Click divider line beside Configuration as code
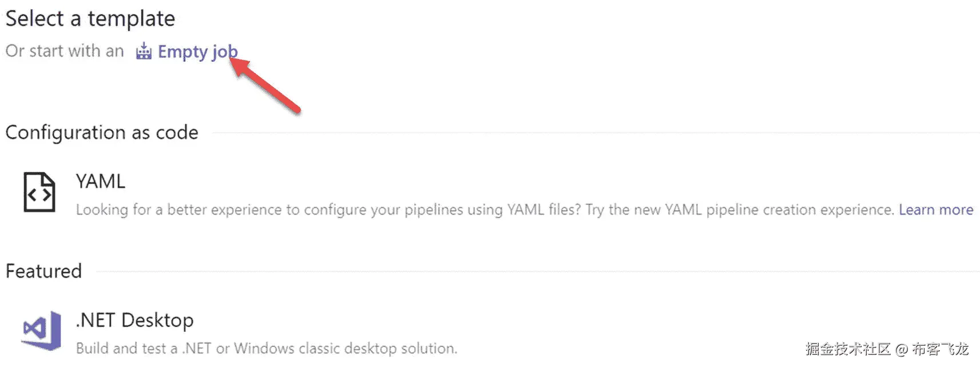 pos(595,133)
